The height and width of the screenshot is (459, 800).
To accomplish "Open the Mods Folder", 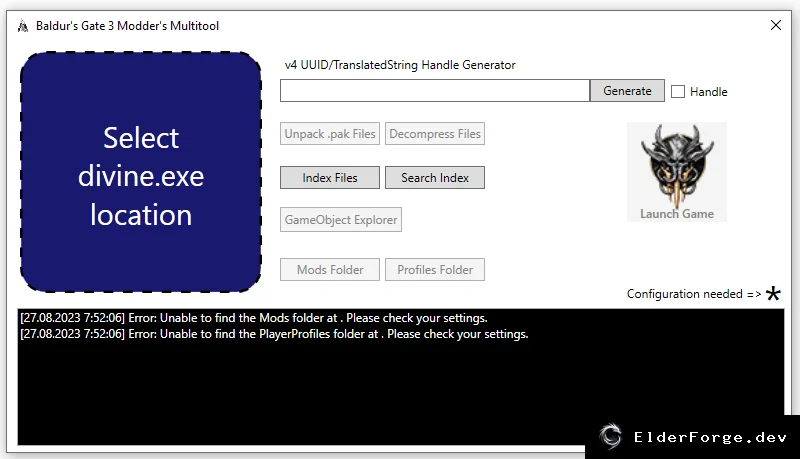I will [x=330, y=269].
